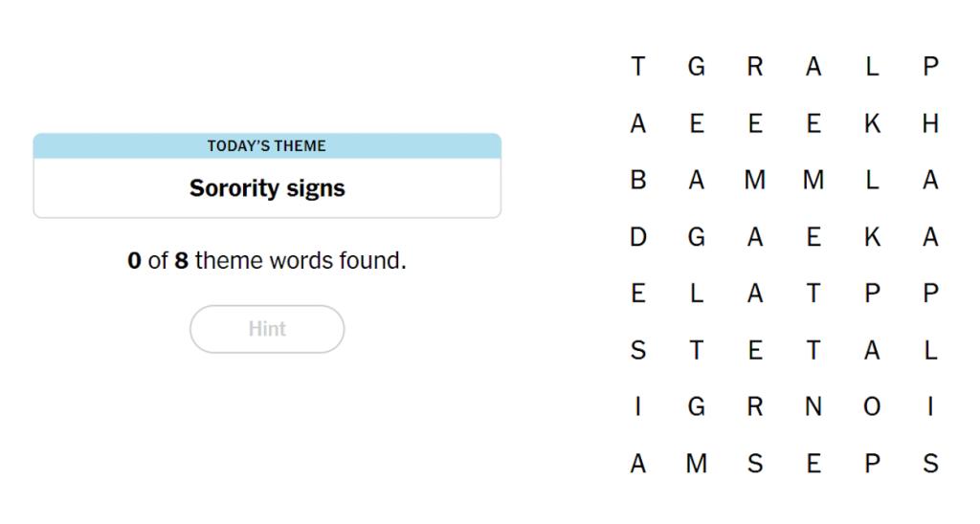The image size is (980, 524).
Task: Click the Hint button
Action: (267, 329)
